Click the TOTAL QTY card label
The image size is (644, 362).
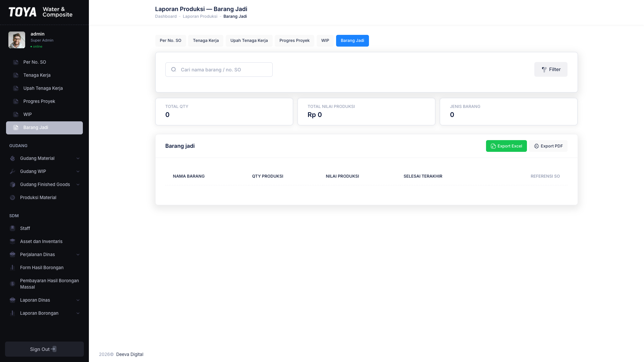click(x=177, y=107)
